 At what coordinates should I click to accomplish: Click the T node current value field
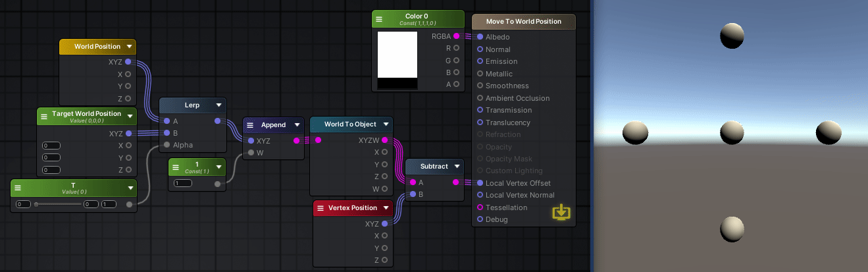pos(91,204)
